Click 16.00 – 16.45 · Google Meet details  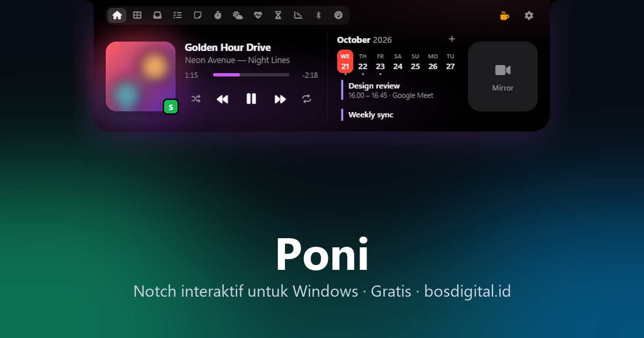pos(391,95)
